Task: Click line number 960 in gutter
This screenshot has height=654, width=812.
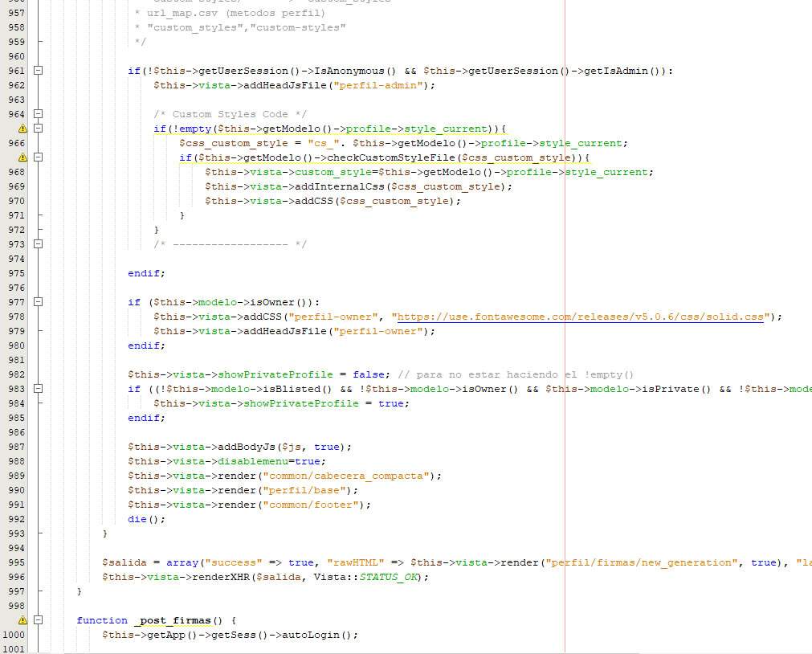Action: (16, 56)
